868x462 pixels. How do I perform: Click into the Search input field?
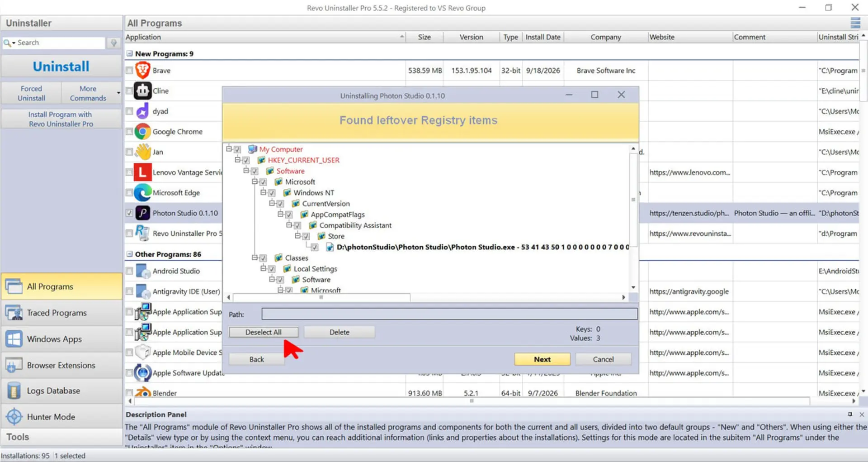click(60, 43)
